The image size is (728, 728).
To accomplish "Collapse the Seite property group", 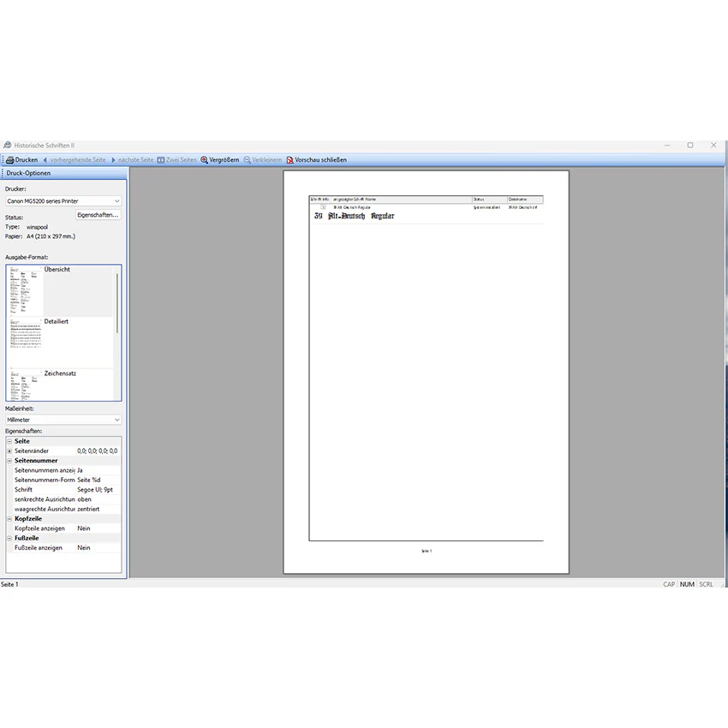I will (9, 441).
